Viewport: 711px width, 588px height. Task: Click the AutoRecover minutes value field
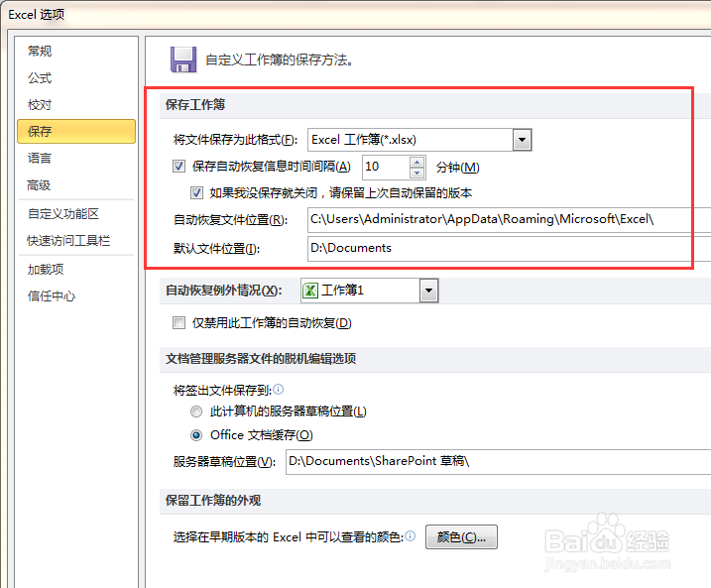click(x=386, y=167)
